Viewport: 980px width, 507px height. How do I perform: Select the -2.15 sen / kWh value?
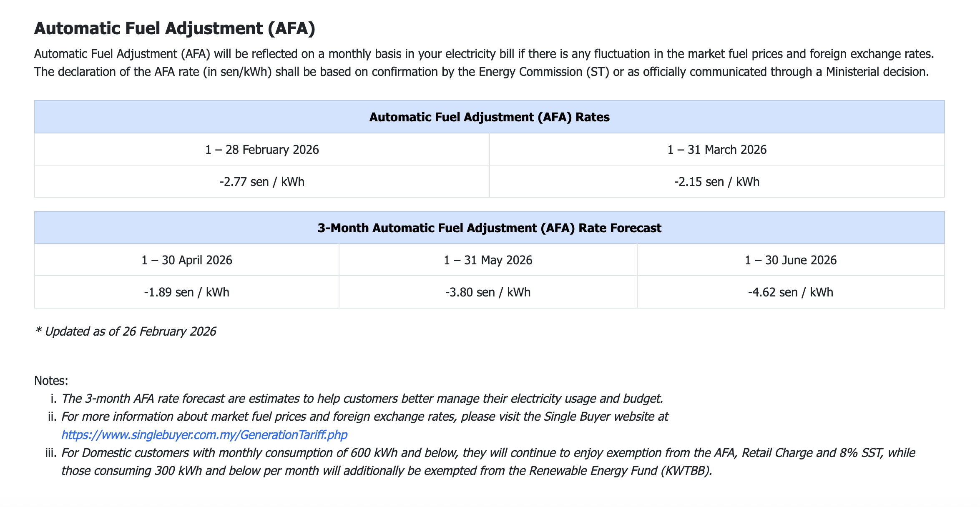pos(717,181)
